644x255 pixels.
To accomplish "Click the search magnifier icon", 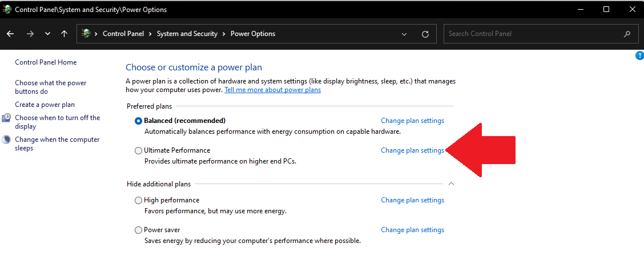I will tap(627, 34).
